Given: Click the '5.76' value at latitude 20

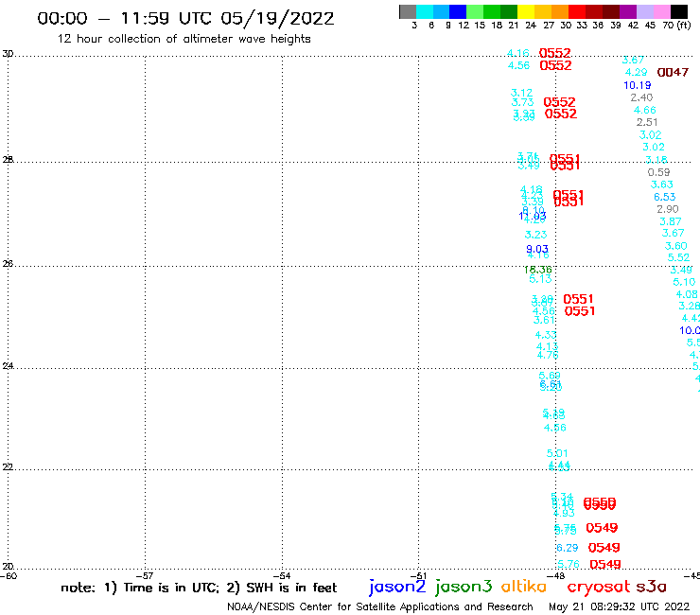Looking at the screenshot, I should pos(569,564).
